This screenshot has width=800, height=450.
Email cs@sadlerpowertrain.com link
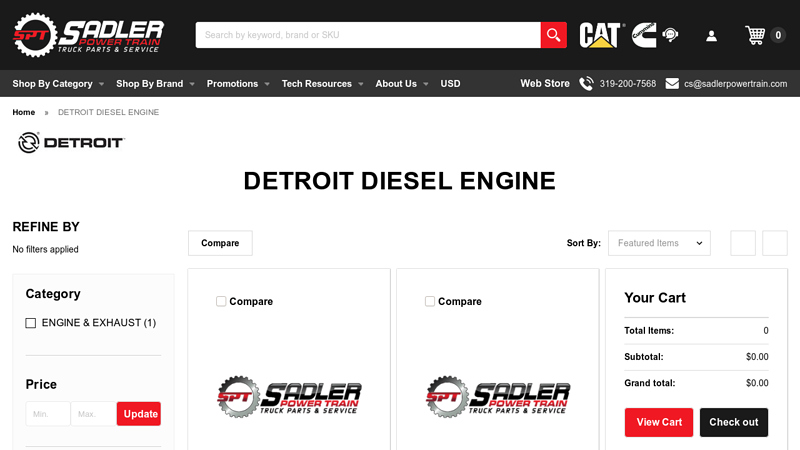click(735, 84)
